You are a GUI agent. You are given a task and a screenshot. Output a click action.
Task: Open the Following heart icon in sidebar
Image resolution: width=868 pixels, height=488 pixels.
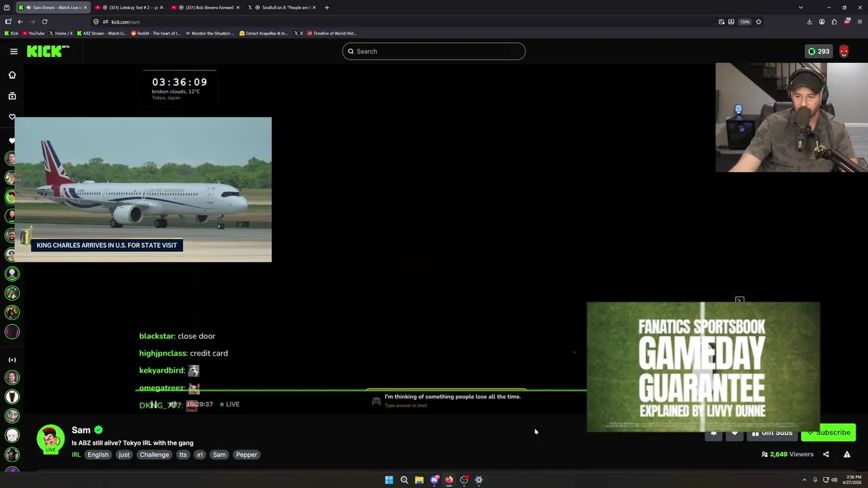(12, 117)
